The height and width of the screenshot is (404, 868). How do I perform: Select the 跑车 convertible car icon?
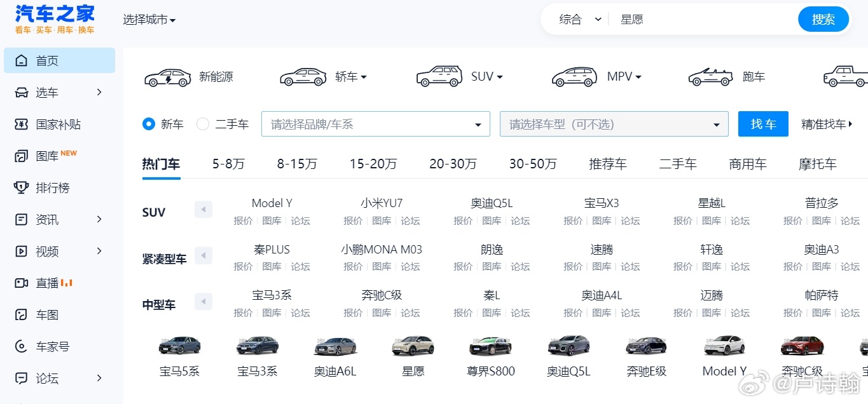pos(711,77)
